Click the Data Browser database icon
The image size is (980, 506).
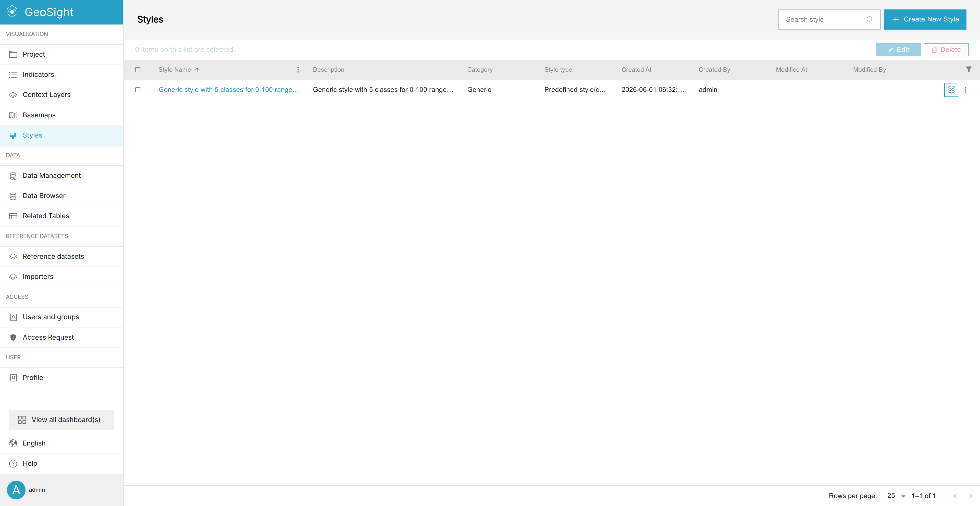[13, 196]
